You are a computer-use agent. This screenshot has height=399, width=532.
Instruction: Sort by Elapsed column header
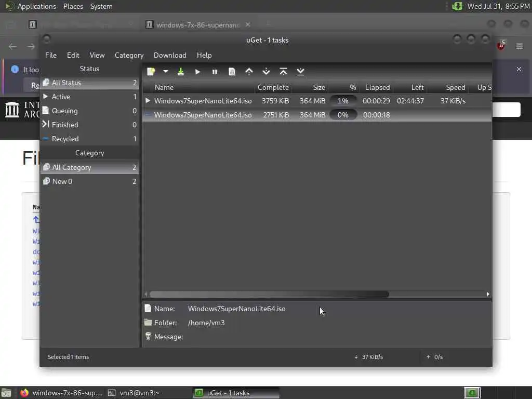(x=377, y=87)
